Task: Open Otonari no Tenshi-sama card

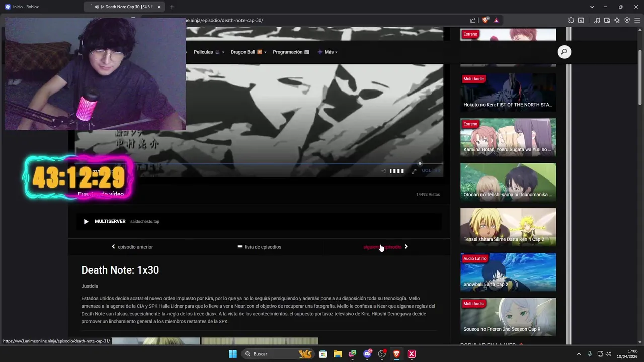Action: point(508,182)
